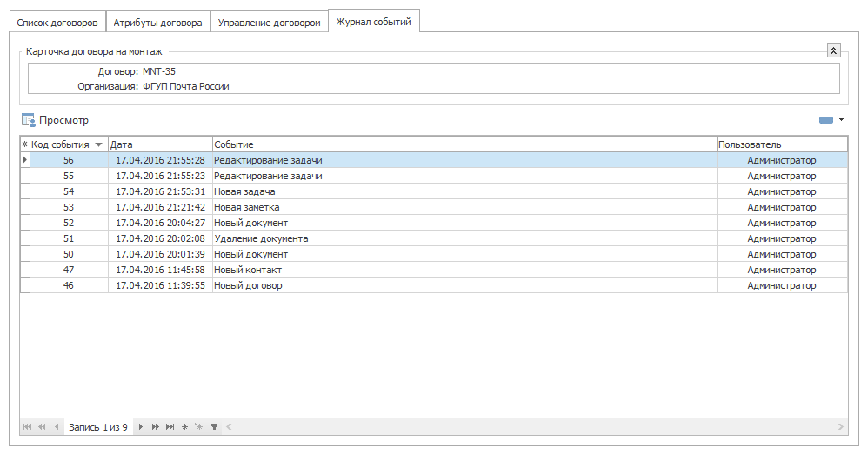This screenshot has width=868, height=455.
Task: Open dropdown arrow beside blue layout icon
Action: 841,120
